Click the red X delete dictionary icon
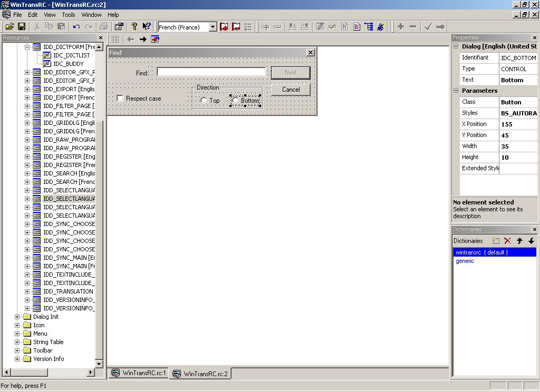Screen dimensions: 540x392 pyautogui.click(x=507, y=241)
